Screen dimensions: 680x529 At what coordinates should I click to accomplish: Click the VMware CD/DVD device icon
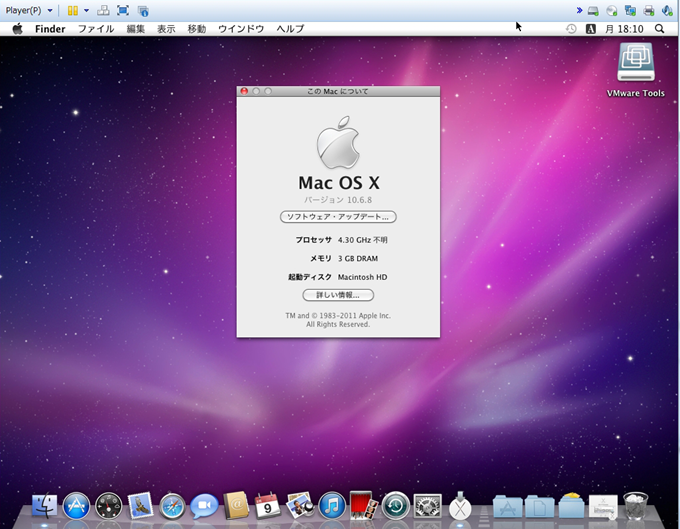pyautogui.click(x=611, y=10)
